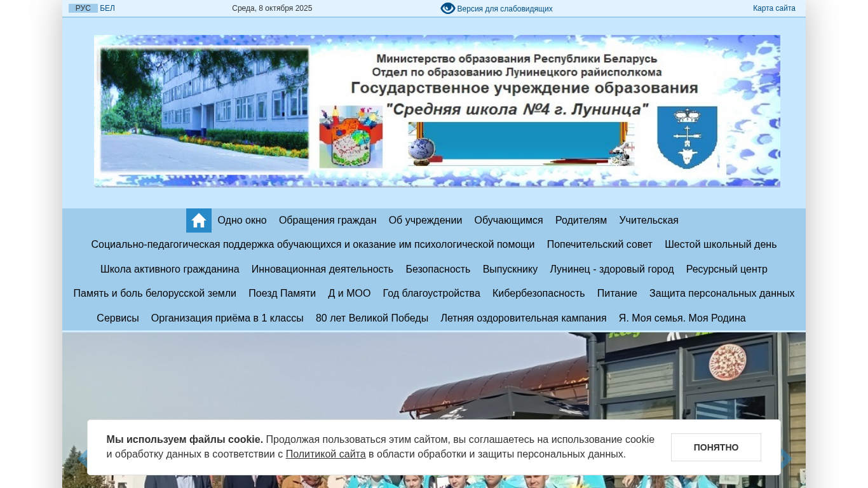Open the Карта сайта link
Screen dimensions: 868x488
click(x=774, y=8)
